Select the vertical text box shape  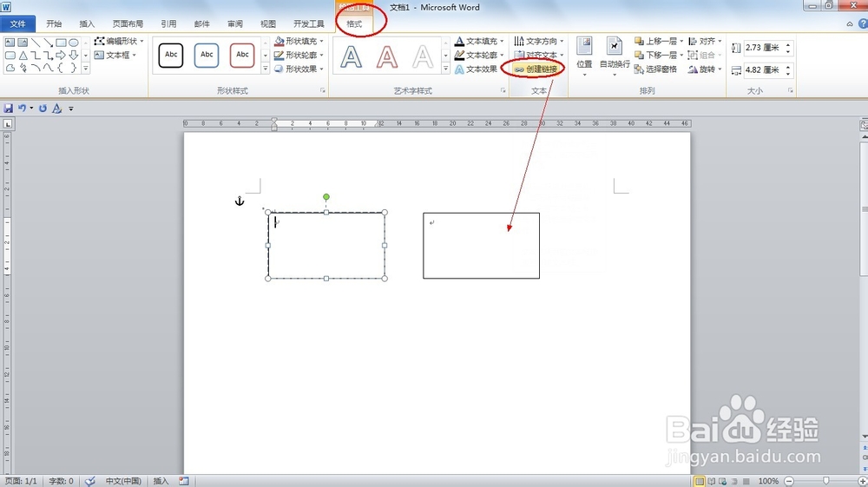[x=23, y=42]
